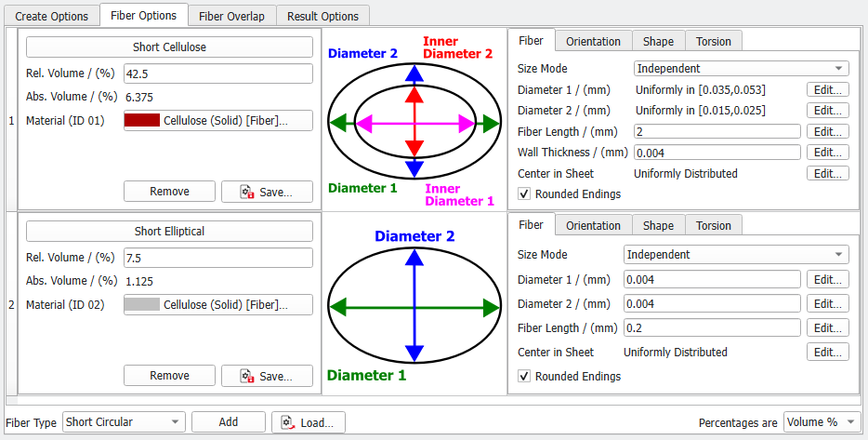Edit Diameter 1 of Short Cellulose
This screenshot has height=440, width=868.
click(x=828, y=90)
